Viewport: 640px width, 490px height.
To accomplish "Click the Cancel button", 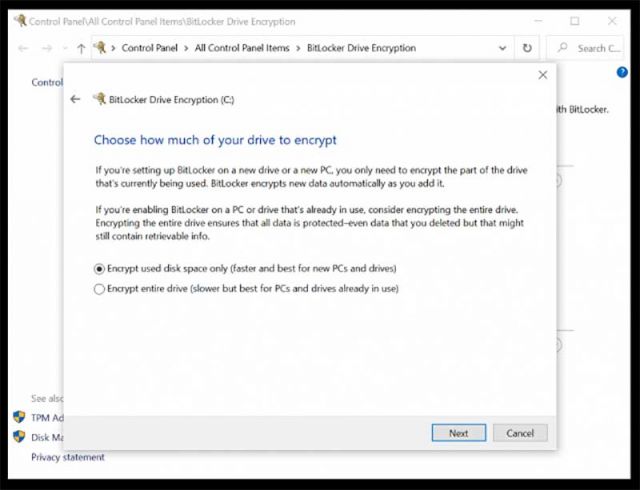I will 520,433.
